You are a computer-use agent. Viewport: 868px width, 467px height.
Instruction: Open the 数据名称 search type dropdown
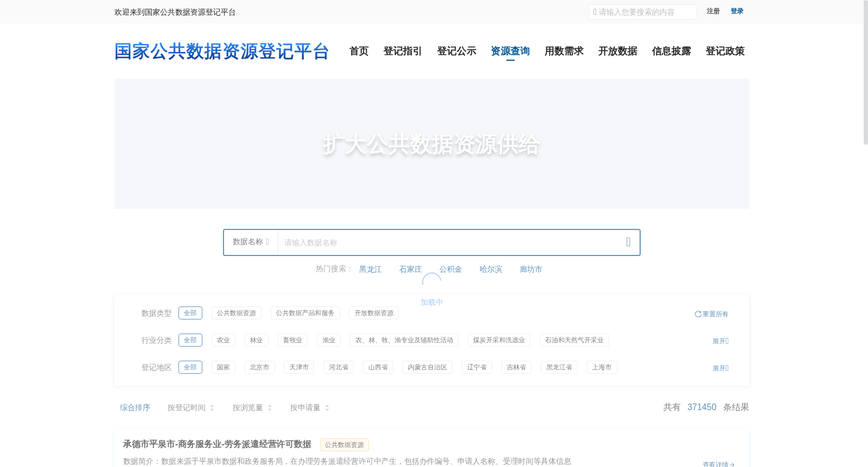(x=251, y=242)
